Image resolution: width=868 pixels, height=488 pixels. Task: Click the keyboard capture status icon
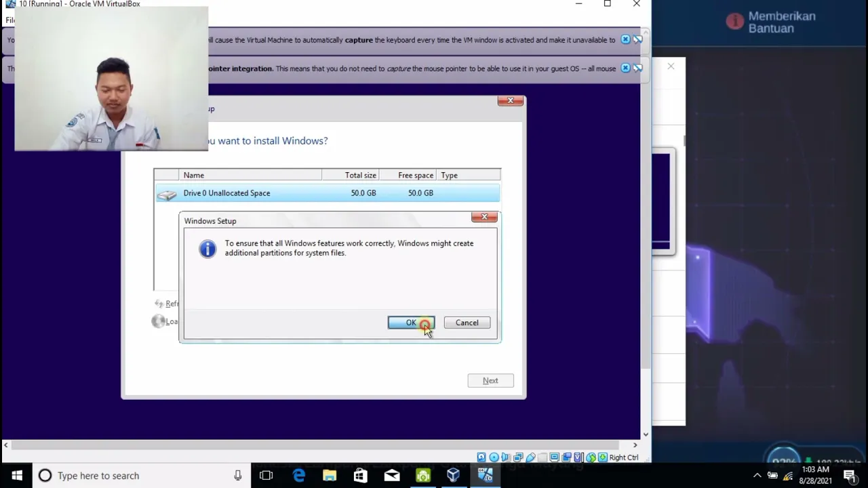pos(602,457)
